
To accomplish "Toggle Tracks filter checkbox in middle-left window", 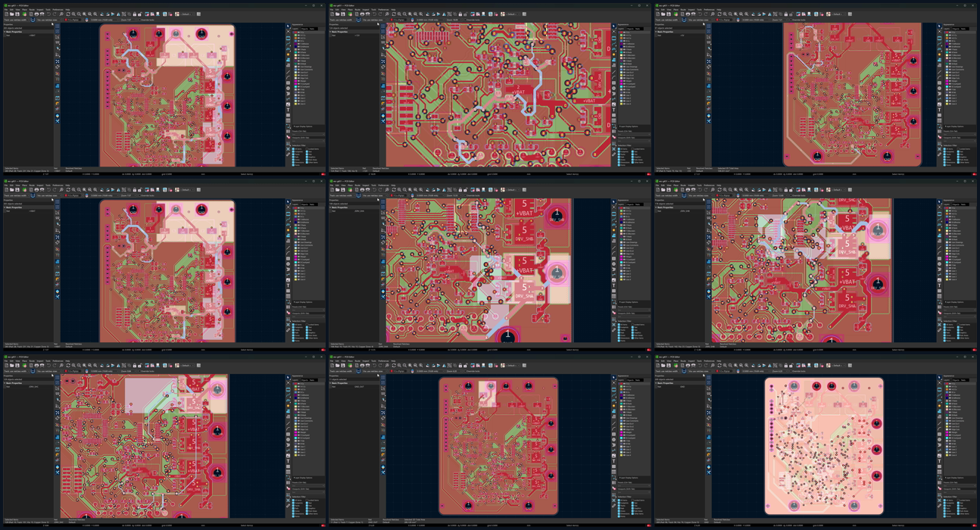I will 294,329.
